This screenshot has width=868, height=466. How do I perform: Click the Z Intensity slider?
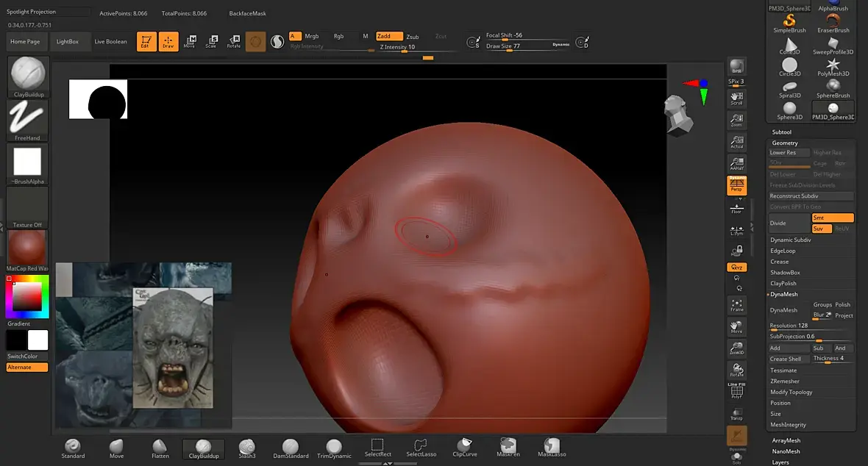point(418,48)
